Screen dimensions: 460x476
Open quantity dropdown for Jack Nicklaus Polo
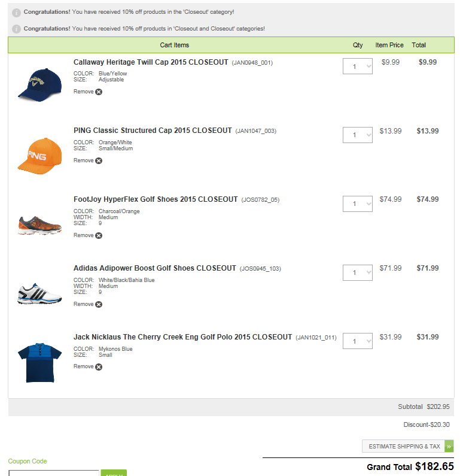357,341
